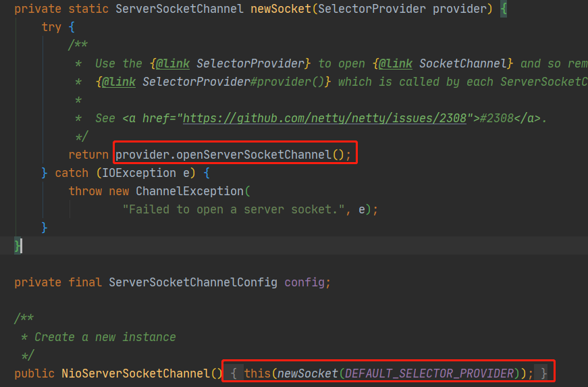Expand the folded constructor body opening brace

234,373
